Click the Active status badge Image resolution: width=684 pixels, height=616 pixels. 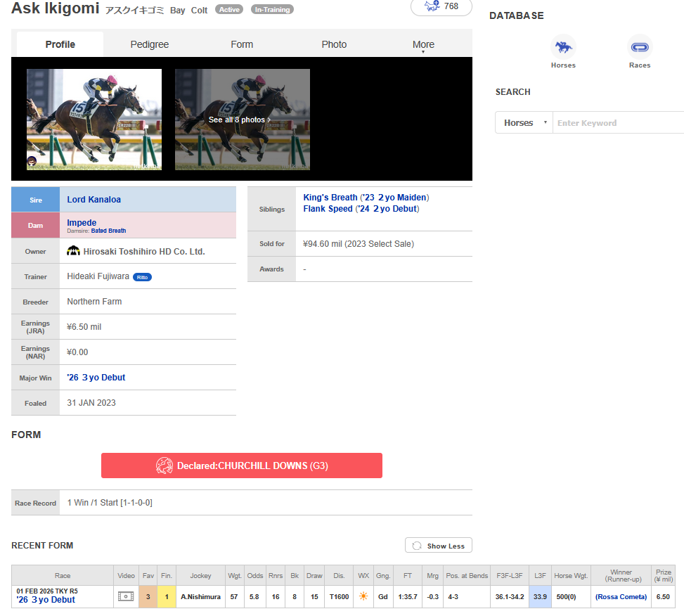pyautogui.click(x=229, y=10)
